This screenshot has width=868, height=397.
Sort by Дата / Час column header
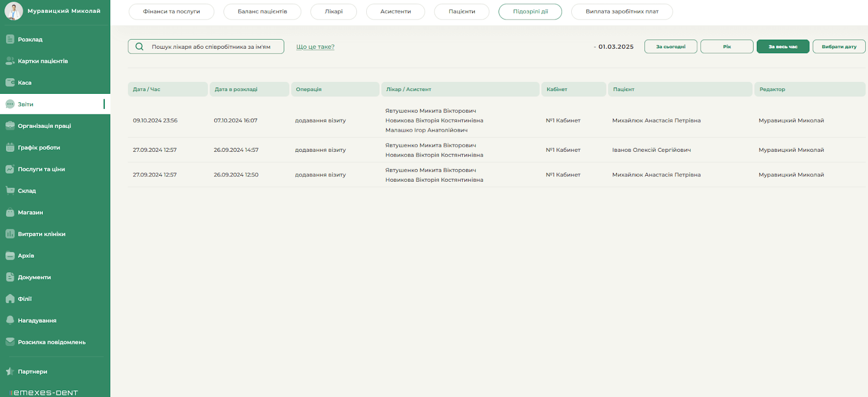click(x=146, y=89)
